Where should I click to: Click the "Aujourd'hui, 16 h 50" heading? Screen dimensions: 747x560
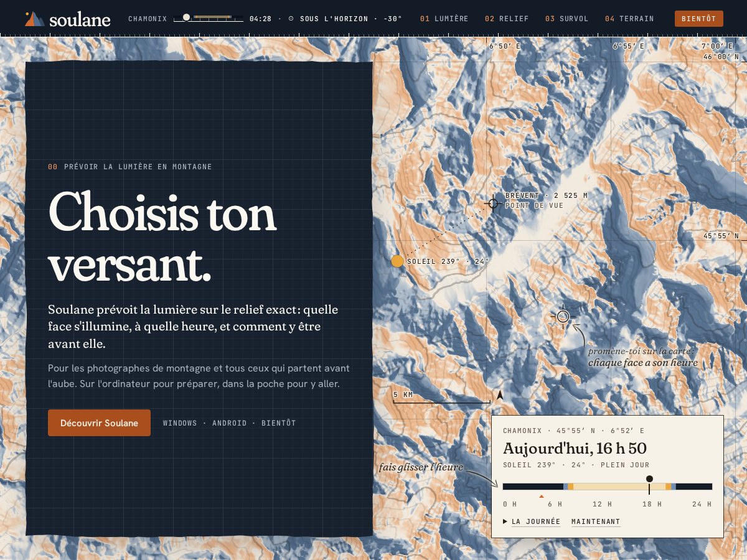point(575,448)
